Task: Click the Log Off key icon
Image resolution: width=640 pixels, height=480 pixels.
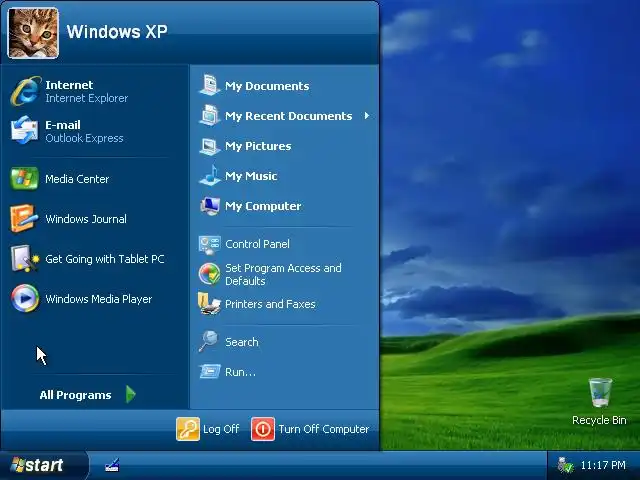Action: pyautogui.click(x=188, y=429)
